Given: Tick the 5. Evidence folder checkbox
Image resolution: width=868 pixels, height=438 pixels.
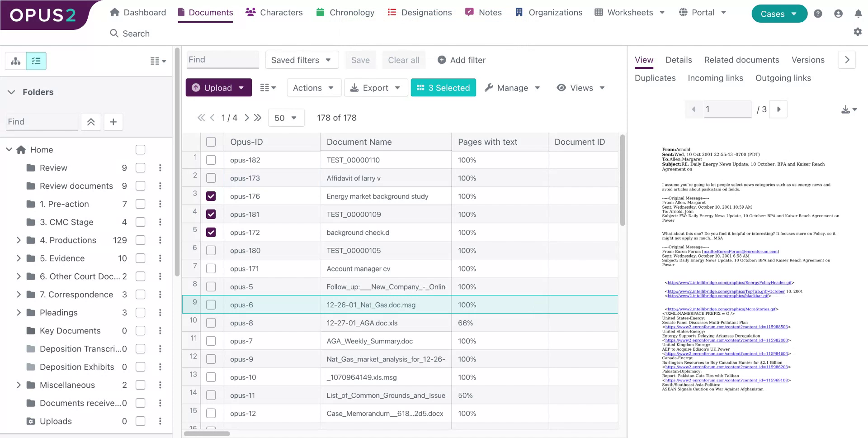Looking at the screenshot, I should pyautogui.click(x=141, y=258).
